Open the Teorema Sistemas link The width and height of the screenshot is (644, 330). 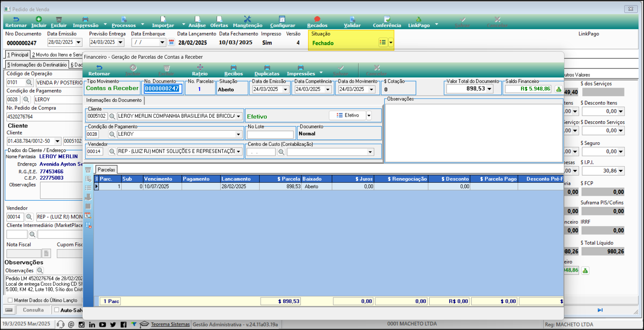170,324
